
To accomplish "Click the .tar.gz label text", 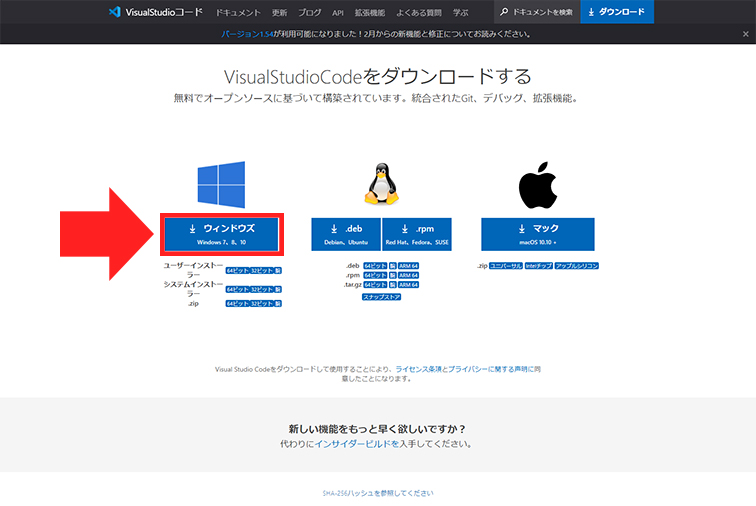I will coord(353,285).
